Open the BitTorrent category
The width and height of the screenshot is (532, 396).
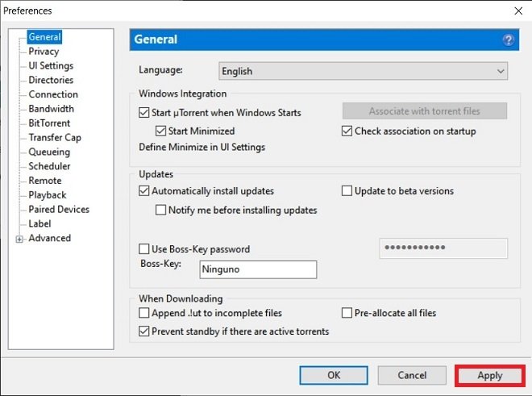point(49,123)
